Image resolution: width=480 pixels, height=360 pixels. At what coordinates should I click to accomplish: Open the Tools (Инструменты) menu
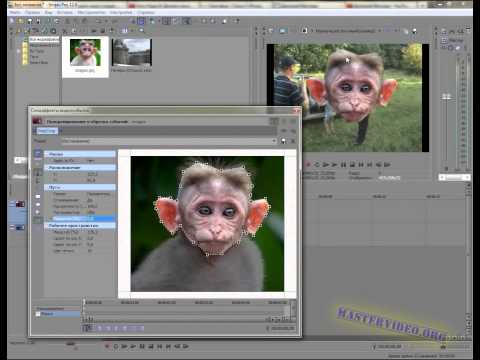click(x=92, y=12)
